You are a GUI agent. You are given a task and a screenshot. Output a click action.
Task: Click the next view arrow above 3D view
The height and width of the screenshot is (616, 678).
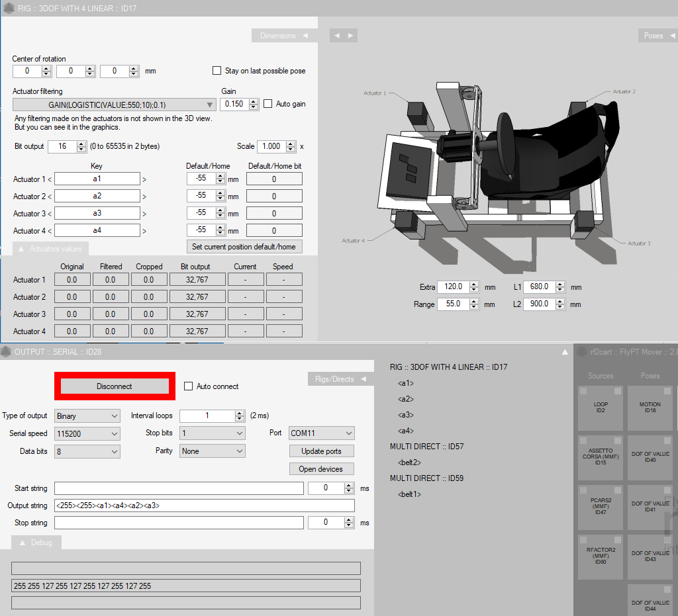coord(351,36)
